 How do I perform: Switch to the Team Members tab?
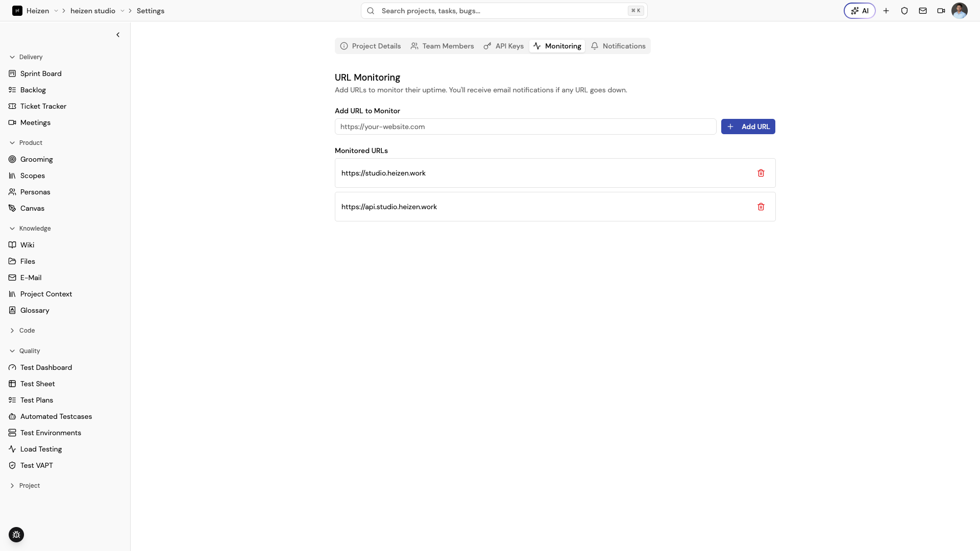442,46
